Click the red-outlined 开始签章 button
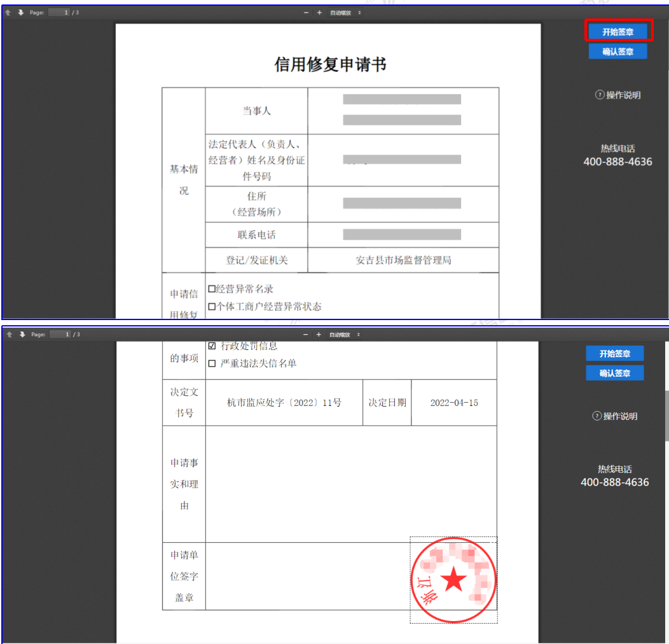 617,32
